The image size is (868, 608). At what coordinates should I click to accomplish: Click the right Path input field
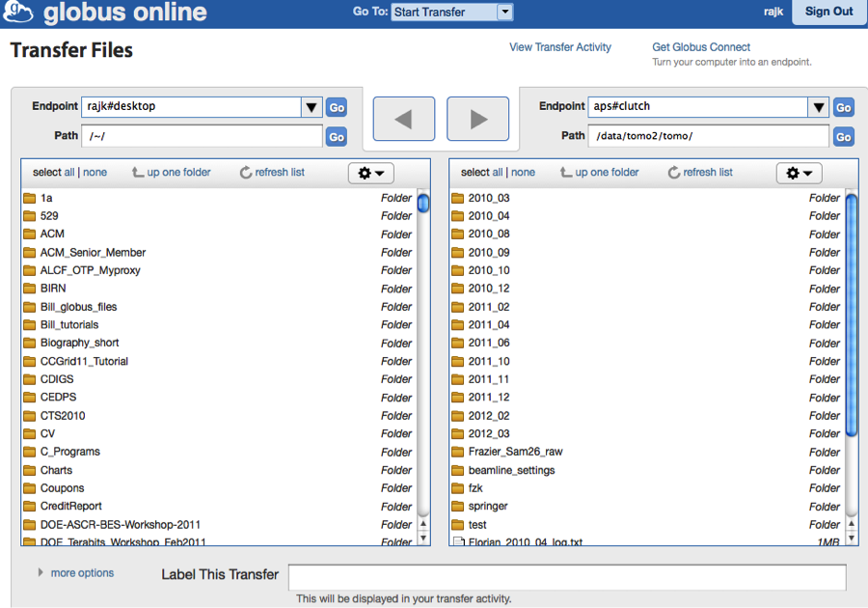(x=709, y=136)
